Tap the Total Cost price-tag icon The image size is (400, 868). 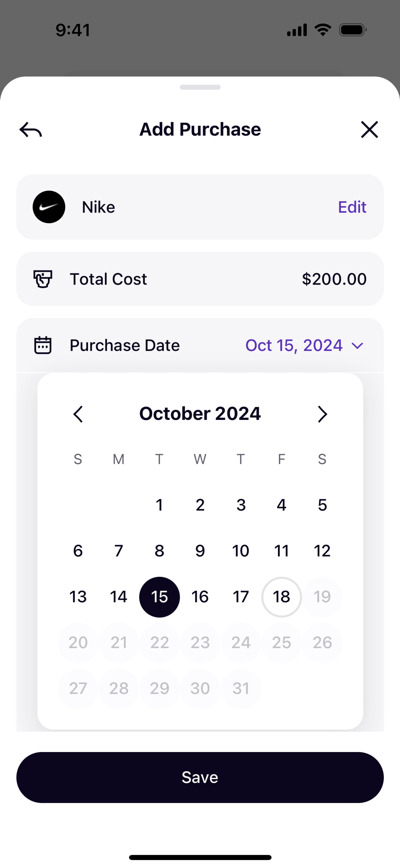click(x=43, y=279)
